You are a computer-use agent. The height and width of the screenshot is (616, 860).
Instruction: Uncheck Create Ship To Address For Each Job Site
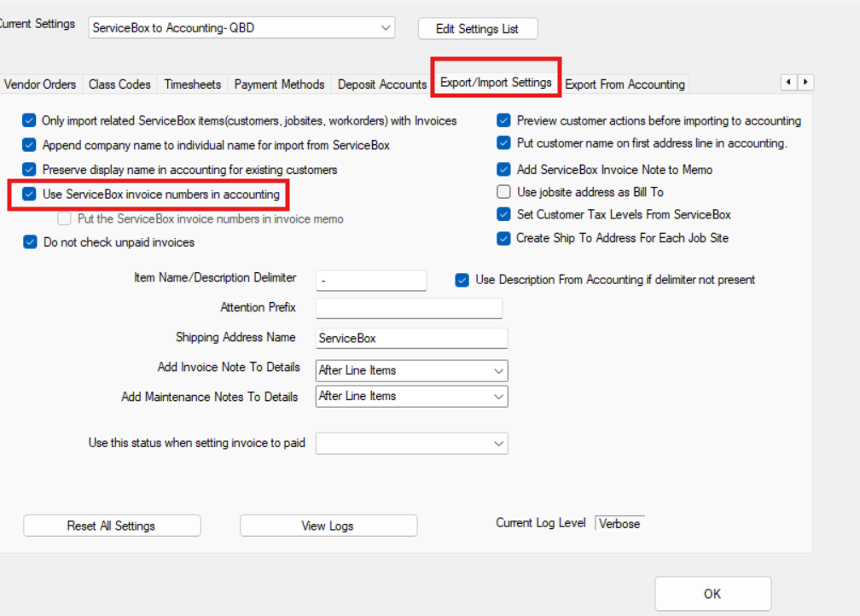[503, 238]
